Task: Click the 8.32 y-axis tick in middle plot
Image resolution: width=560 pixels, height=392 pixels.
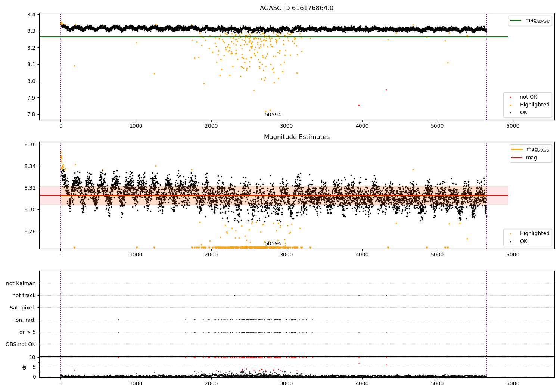Action: coord(30,188)
